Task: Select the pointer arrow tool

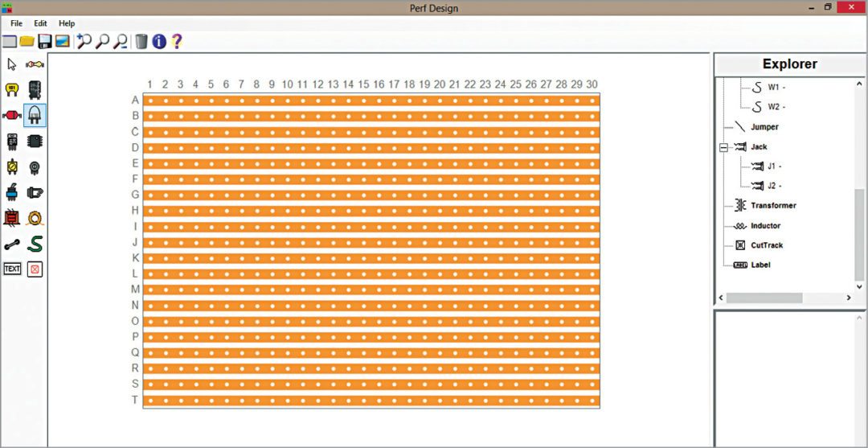Action: [12, 64]
